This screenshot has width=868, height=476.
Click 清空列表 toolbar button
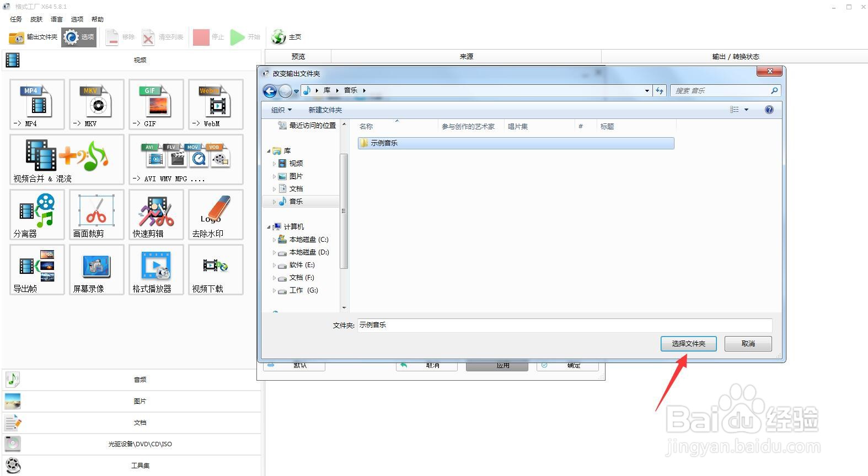point(162,37)
